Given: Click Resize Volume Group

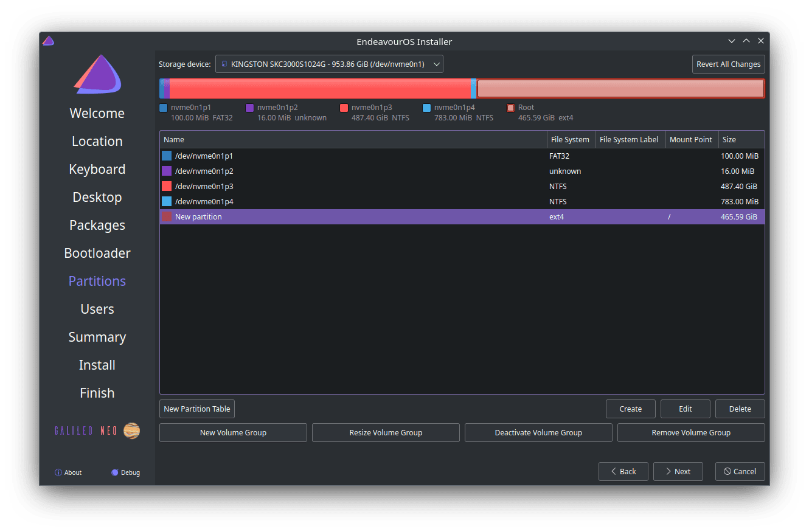Looking at the screenshot, I should pos(386,432).
